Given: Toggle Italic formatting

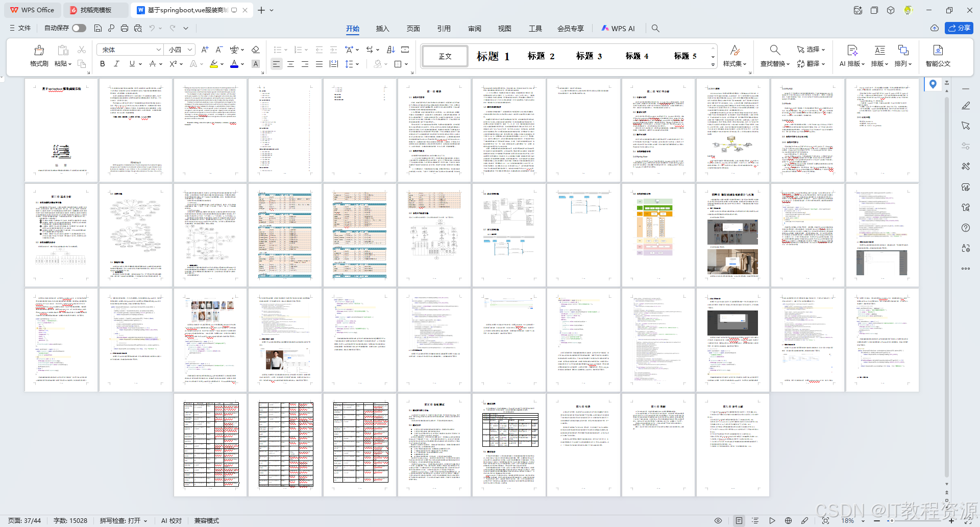Looking at the screenshot, I should click(116, 64).
